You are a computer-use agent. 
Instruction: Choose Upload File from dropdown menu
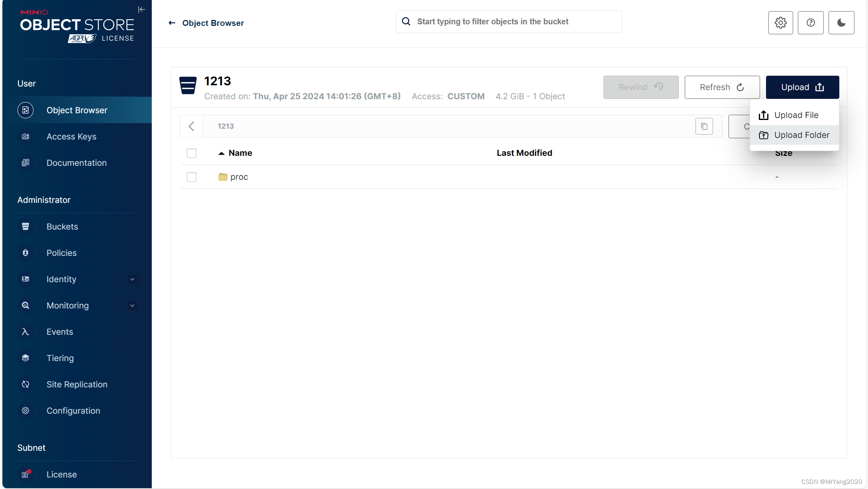(x=796, y=115)
